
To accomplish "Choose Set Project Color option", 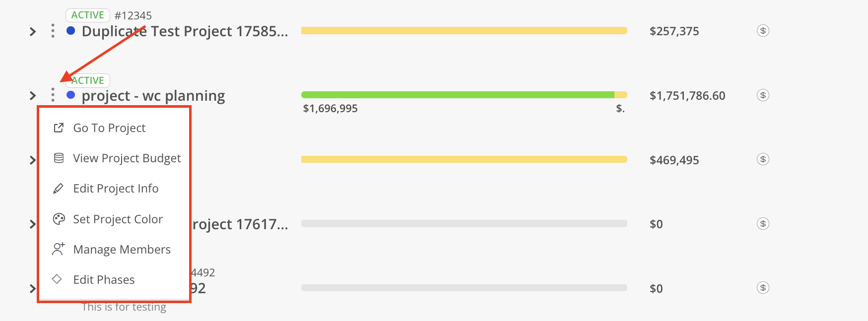I will click(x=118, y=219).
